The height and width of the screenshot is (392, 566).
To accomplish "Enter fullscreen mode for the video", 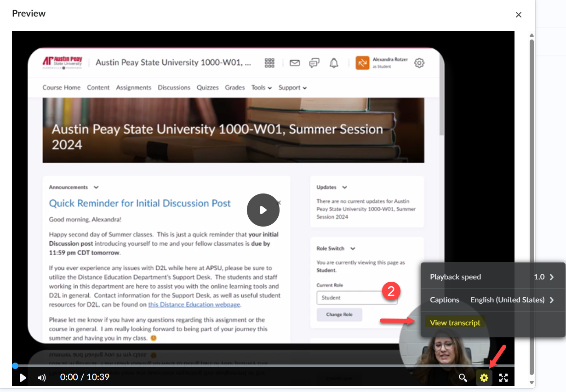I will point(503,377).
